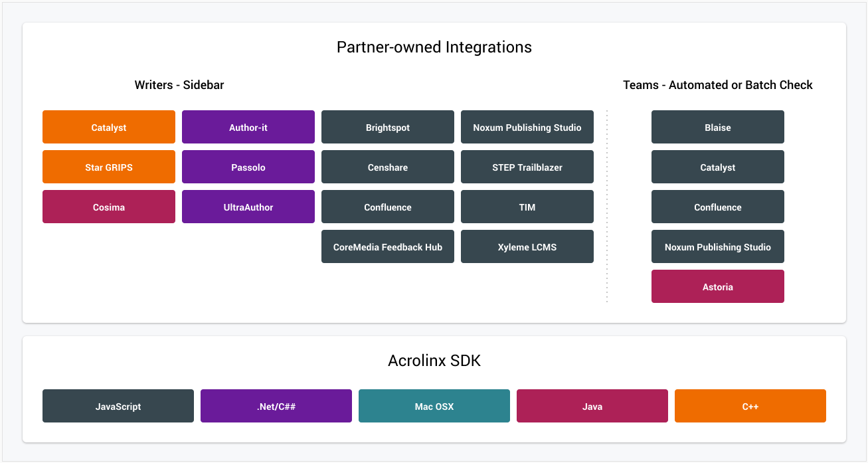The width and height of the screenshot is (868, 463).
Task: Click the Xyleme LCMS tile
Action: coord(527,246)
